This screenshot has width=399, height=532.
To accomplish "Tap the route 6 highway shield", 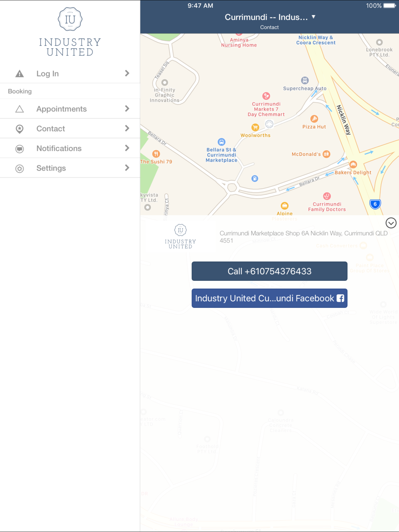I will 375,204.
